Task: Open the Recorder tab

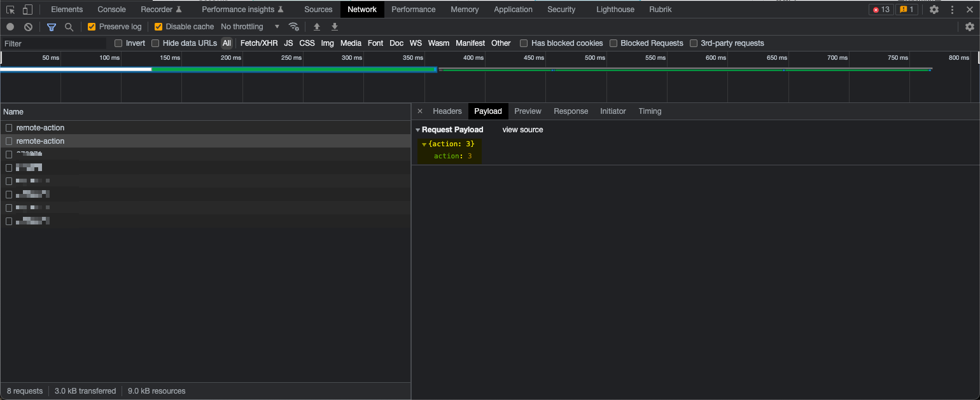Action: click(x=161, y=10)
